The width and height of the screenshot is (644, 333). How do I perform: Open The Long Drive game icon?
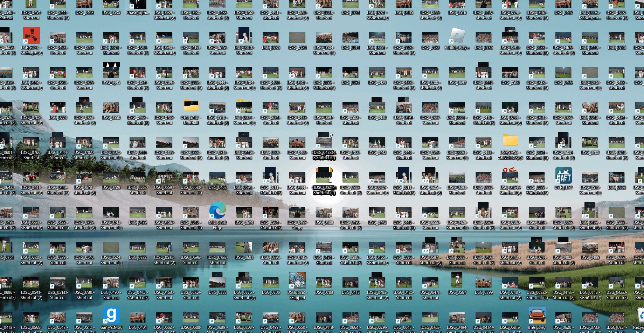click(537, 316)
